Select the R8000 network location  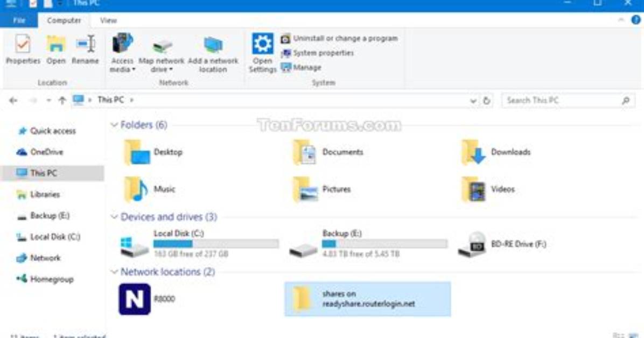click(x=147, y=299)
